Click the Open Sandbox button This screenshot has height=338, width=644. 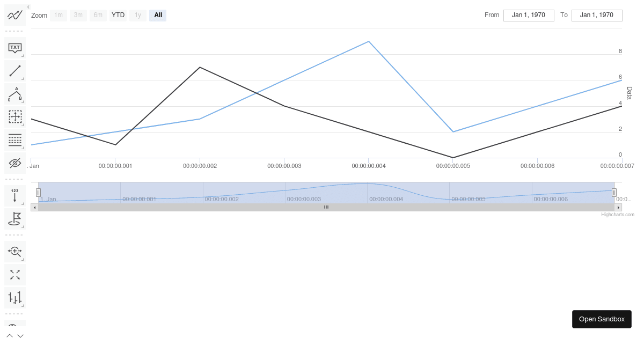pos(602,319)
